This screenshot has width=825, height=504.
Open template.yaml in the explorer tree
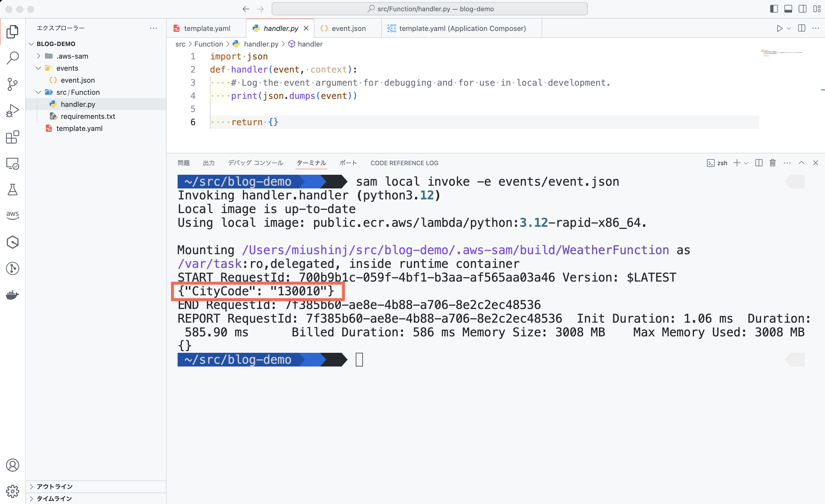point(96,128)
